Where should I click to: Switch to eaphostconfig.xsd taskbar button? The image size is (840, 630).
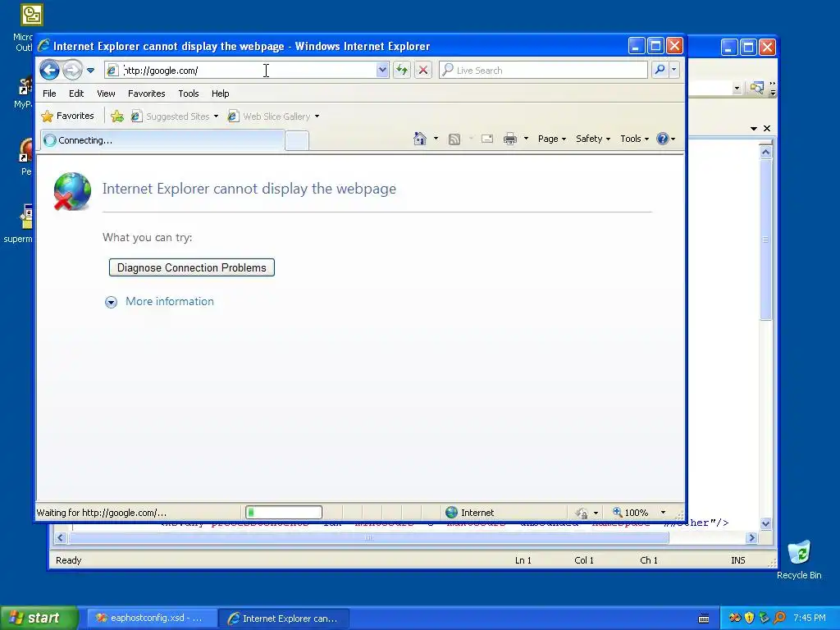point(150,619)
